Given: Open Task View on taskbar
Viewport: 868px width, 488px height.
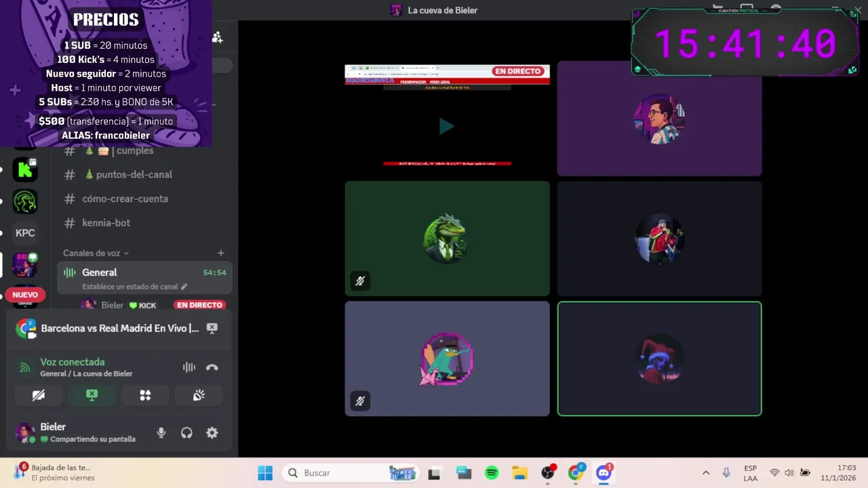Looking at the screenshot, I should point(434,472).
